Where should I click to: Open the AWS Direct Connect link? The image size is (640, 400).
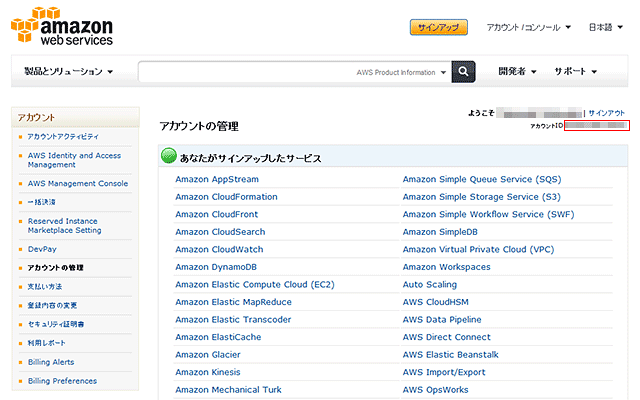447,337
